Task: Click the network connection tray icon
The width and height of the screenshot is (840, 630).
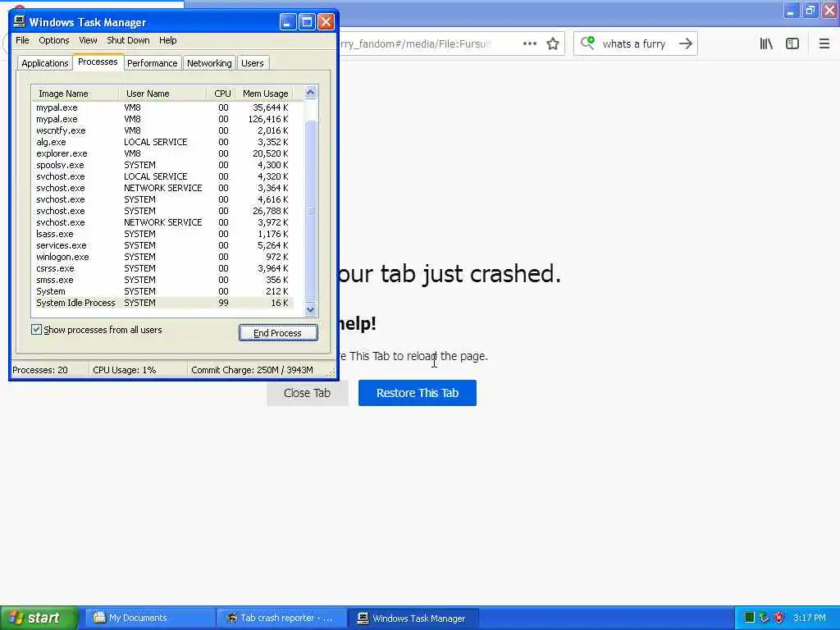Action: tap(764, 618)
